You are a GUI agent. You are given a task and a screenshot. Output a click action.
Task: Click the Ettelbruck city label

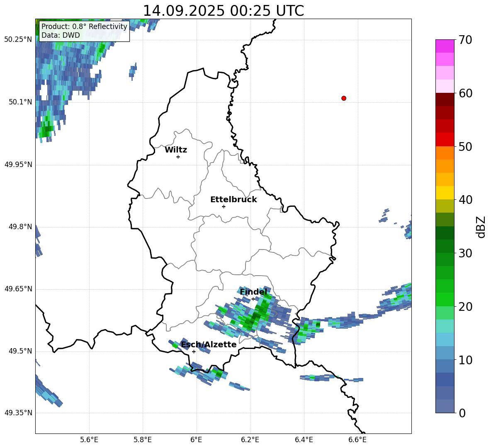[233, 200]
